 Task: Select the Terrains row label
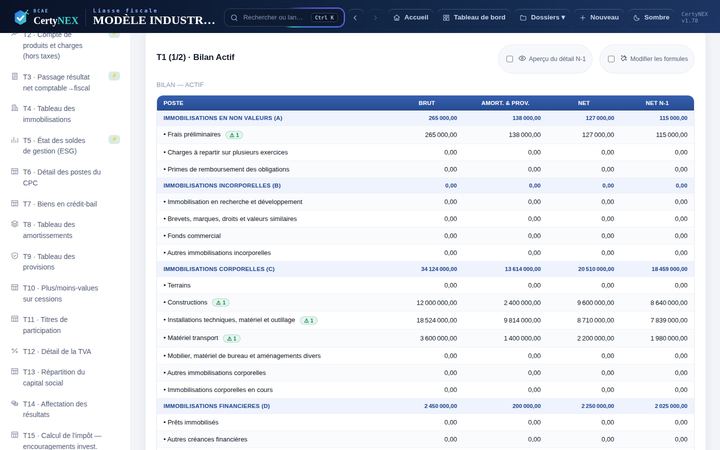point(177,285)
